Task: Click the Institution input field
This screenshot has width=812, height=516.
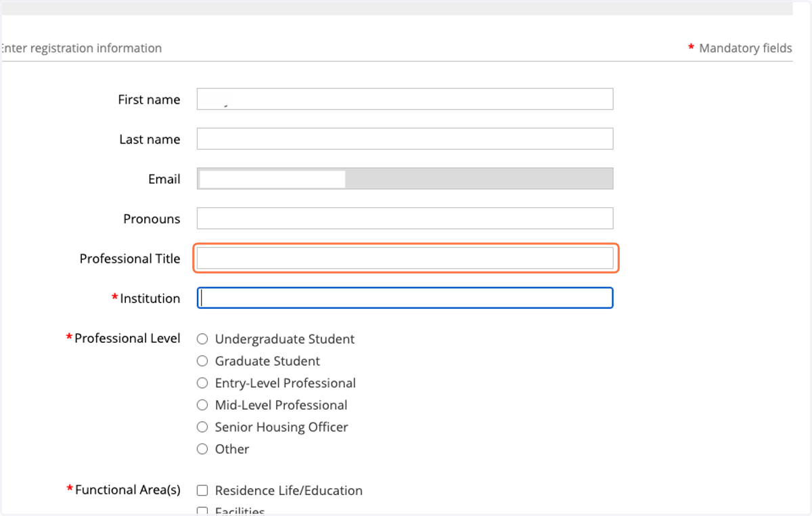Action: tap(405, 298)
